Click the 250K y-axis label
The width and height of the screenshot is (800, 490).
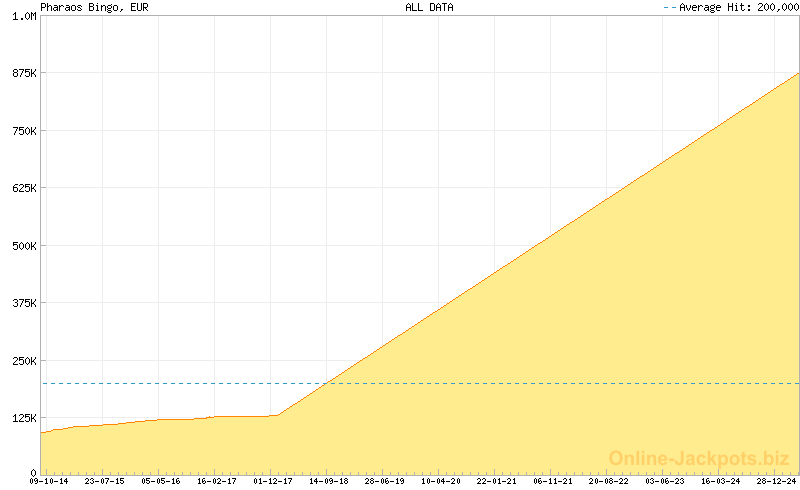22,360
